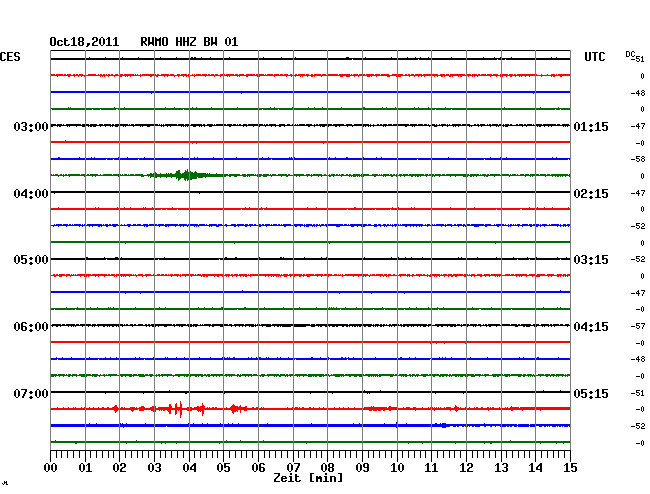Viewport: 650px width, 494px height.
Task: Click the tallest red spike below 07:00 trace
Action: pos(181,409)
